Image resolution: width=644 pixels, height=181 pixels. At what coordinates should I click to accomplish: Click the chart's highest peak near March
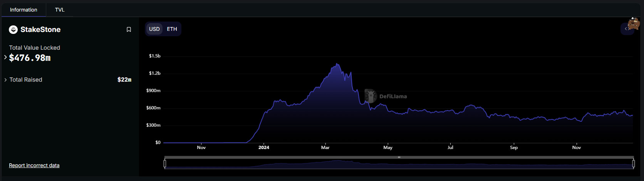tap(337, 64)
